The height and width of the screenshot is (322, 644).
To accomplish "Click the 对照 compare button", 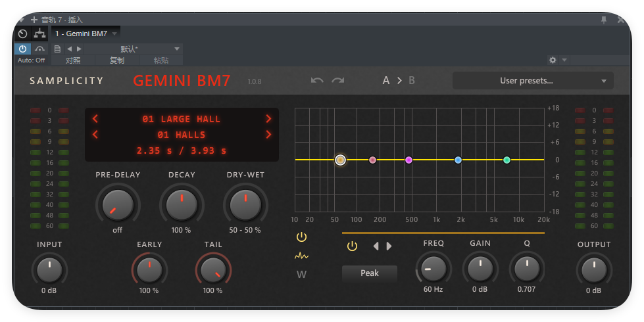I will pos(73,60).
